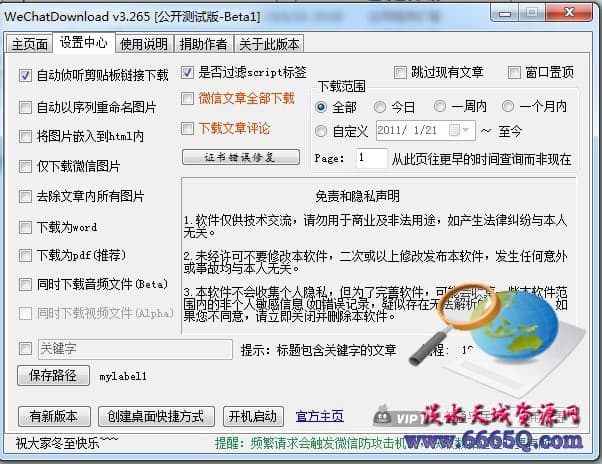
Task: Select 自定义 date range radio
Action: click(x=321, y=132)
